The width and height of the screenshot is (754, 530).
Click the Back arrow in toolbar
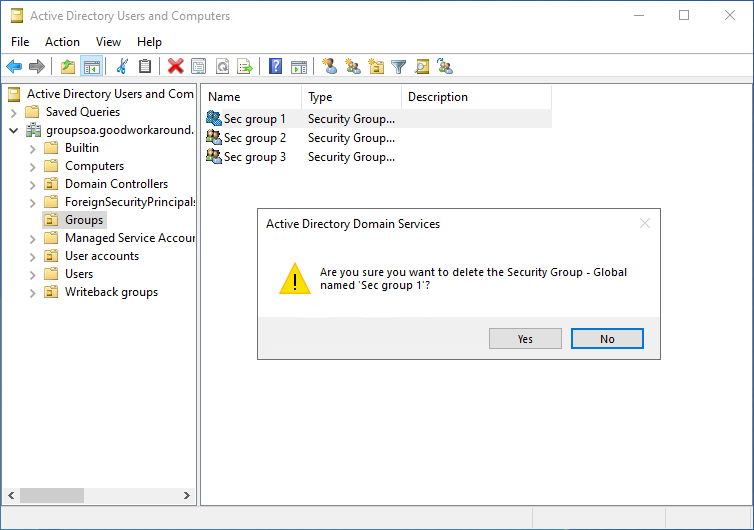pyautogui.click(x=14, y=67)
